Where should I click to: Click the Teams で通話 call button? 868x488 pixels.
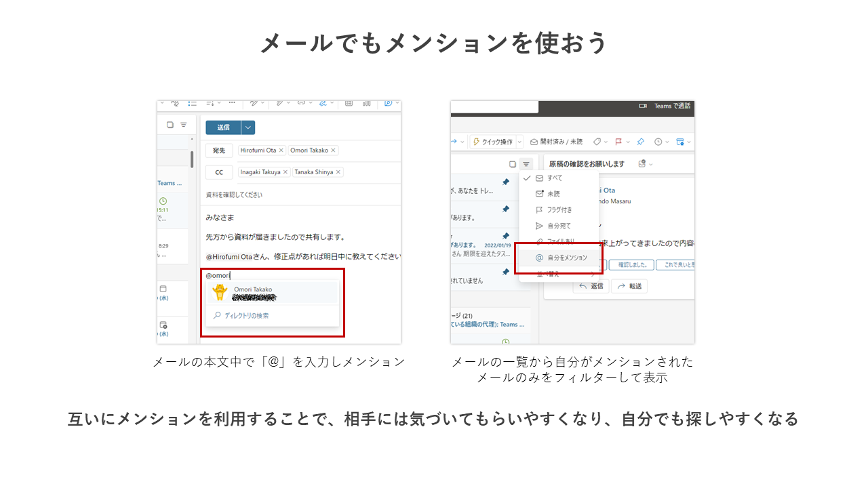click(x=672, y=106)
